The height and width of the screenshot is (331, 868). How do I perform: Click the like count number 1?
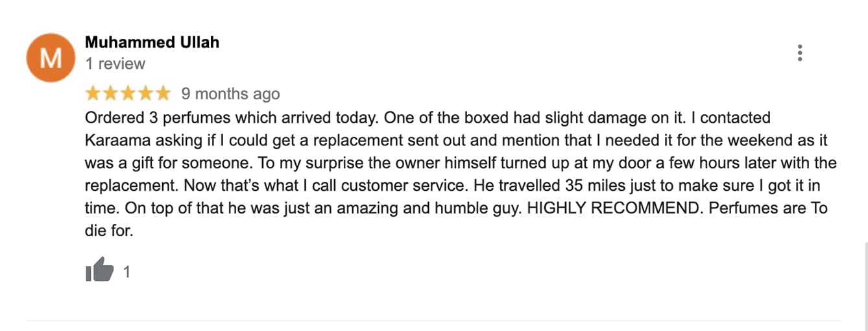pyautogui.click(x=127, y=272)
